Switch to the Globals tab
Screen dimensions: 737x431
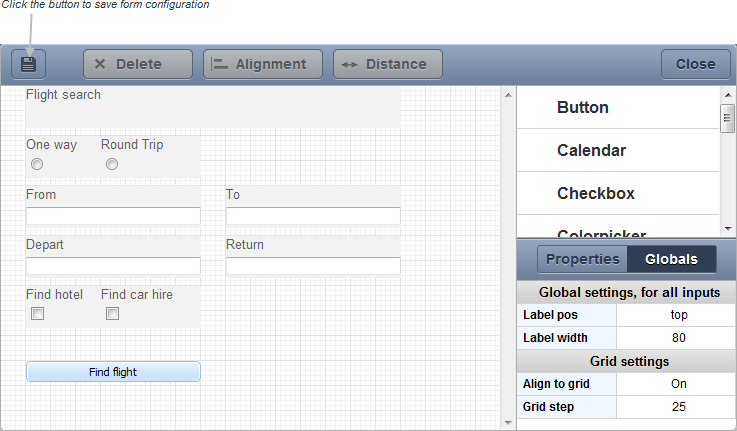(672, 259)
